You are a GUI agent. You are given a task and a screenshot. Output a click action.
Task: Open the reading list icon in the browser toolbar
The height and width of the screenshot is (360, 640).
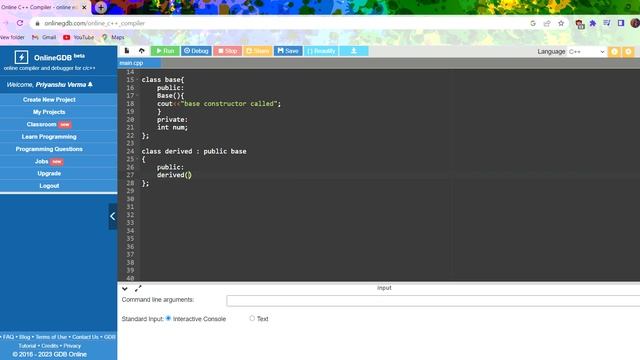(607, 23)
